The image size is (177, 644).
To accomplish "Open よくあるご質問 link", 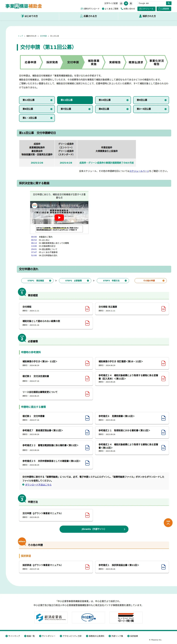I will tap(110, 9).
